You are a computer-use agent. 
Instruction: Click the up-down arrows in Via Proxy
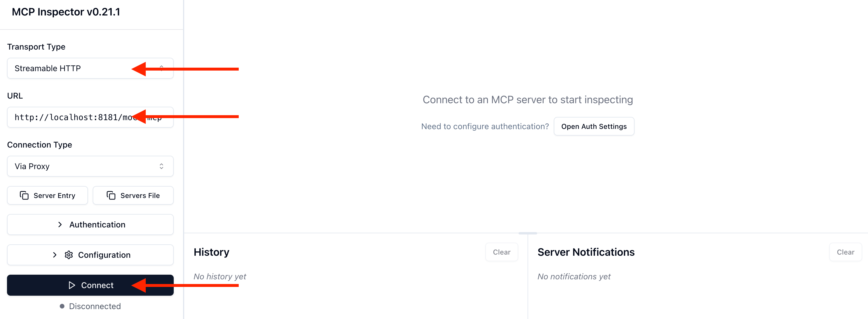click(x=161, y=166)
